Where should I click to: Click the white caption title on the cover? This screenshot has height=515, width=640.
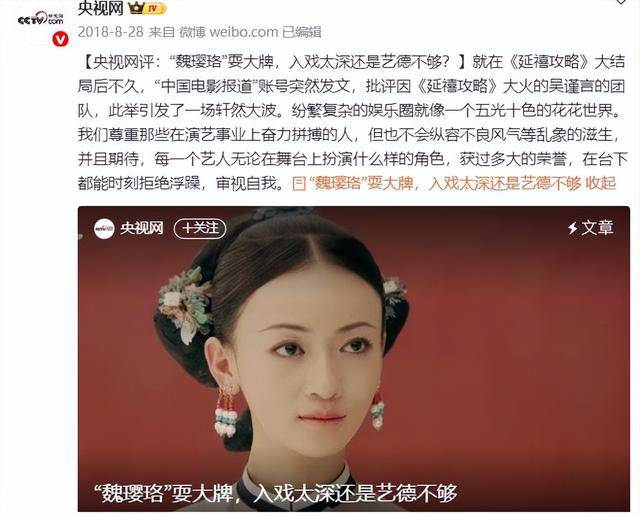point(275,493)
